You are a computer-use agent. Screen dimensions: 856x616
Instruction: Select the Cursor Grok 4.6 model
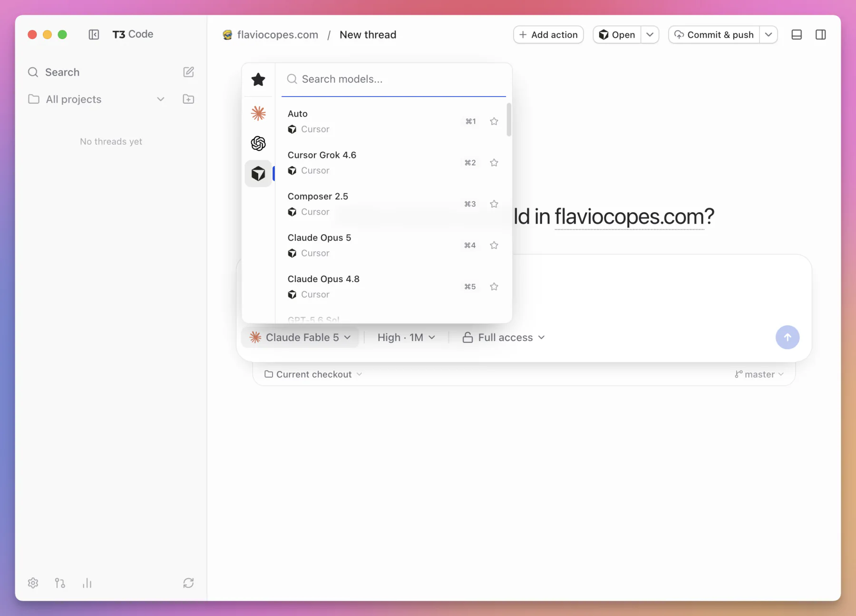point(393,163)
